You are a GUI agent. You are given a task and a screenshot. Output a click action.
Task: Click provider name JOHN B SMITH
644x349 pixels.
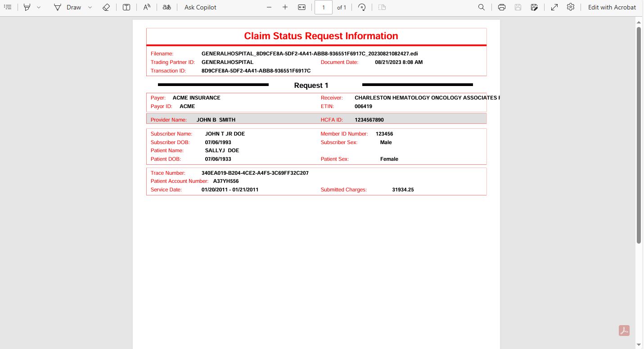coord(216,120)
